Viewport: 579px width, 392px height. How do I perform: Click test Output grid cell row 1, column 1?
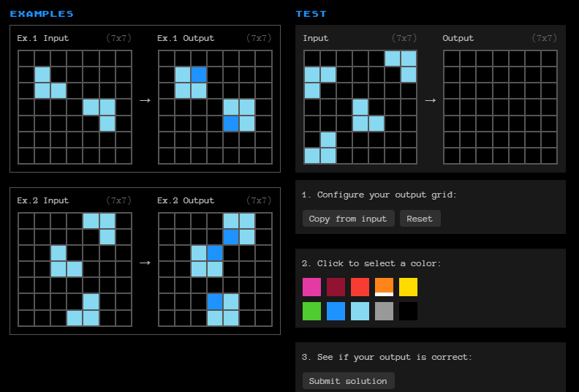[452, 59]
